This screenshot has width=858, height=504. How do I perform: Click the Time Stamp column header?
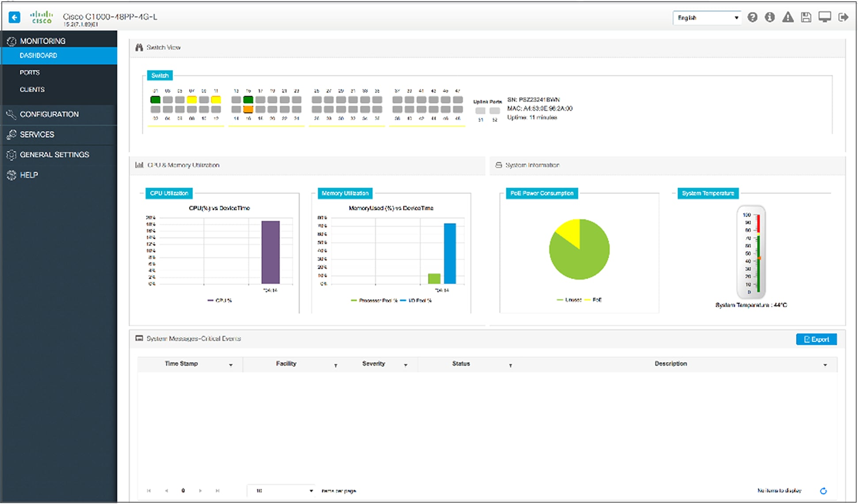pyautogui.click(x=181, y=364)
